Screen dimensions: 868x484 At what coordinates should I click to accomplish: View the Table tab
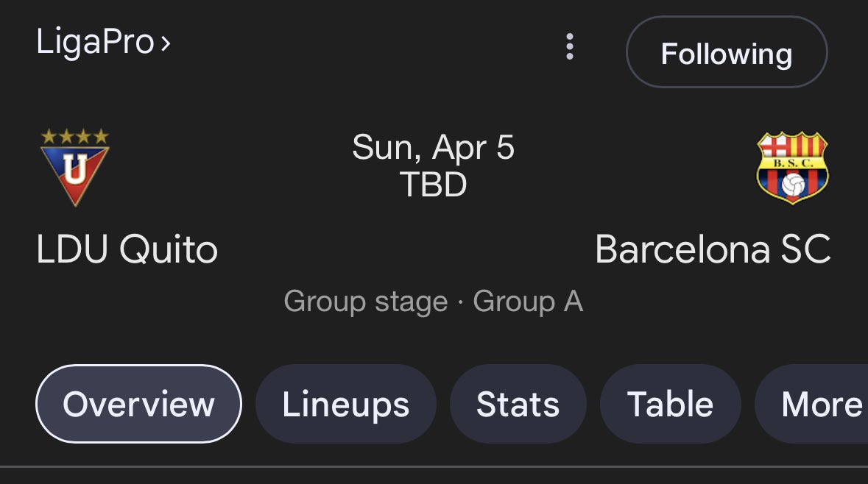(669, 405)
